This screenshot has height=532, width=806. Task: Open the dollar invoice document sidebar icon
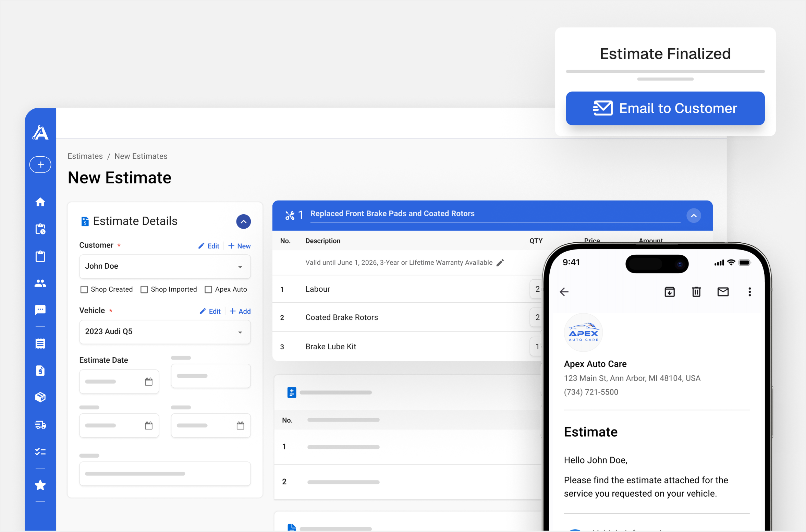click(40, 371)
